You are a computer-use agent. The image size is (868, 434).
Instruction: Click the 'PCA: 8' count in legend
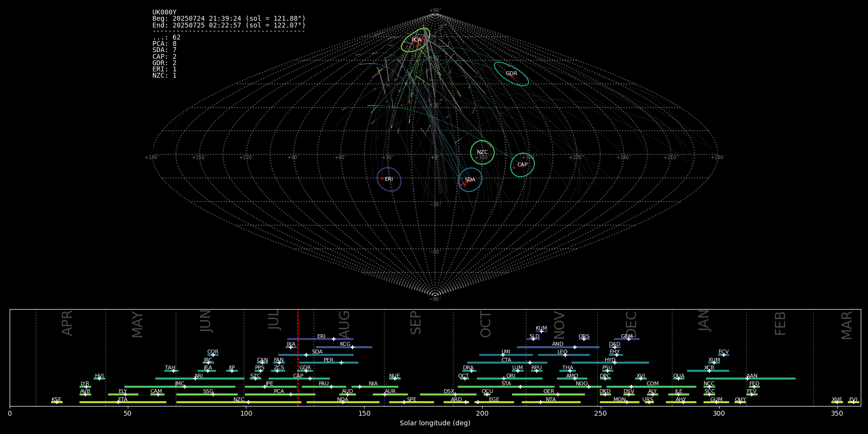click(164, 44)
